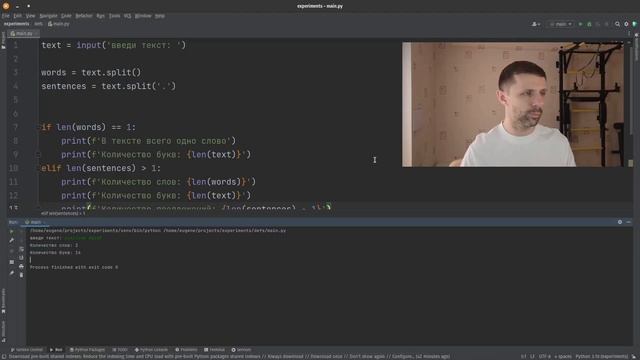The image size is (640, 360).
Task: Open the VCS menu
Action: (127, 16)
